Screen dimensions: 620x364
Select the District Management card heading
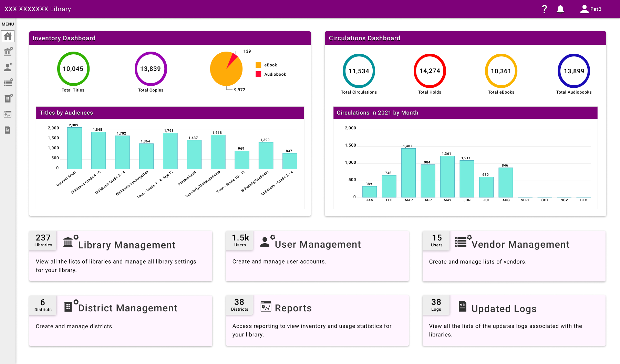127,308
